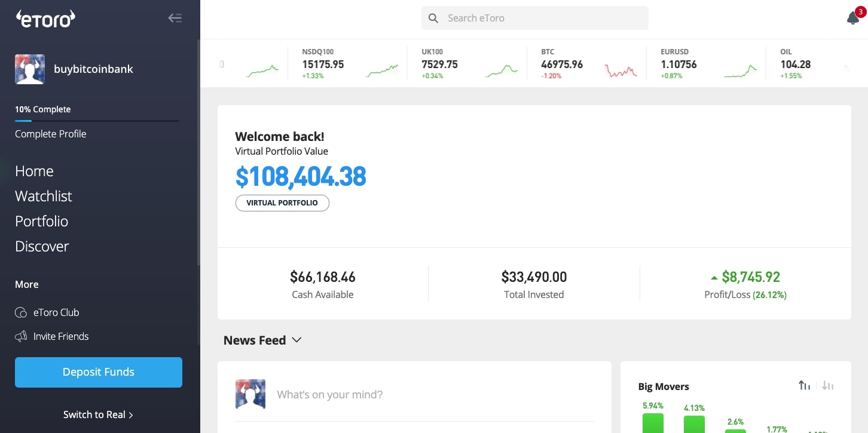Click the $8,745.92 profit value
868x433 pixels.
751,277
